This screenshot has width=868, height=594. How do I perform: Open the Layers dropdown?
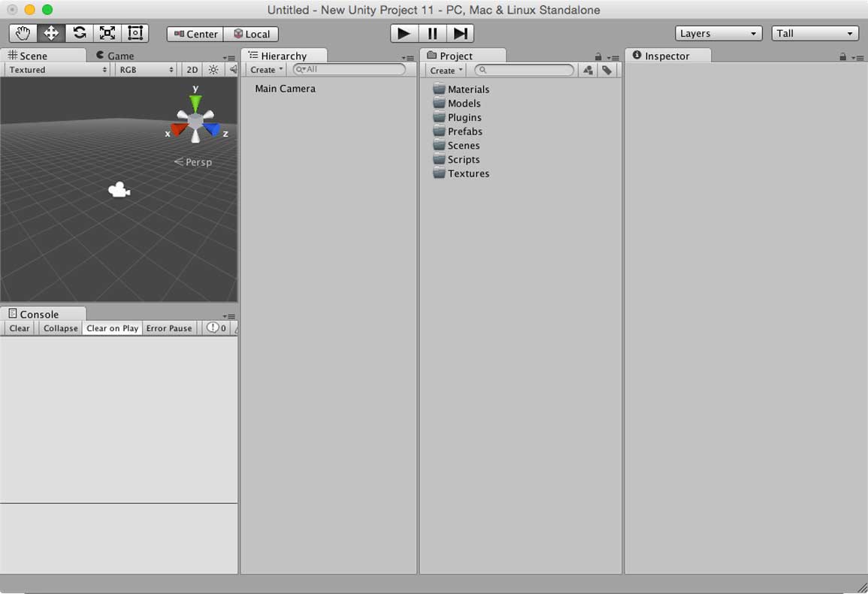point(718,33)
